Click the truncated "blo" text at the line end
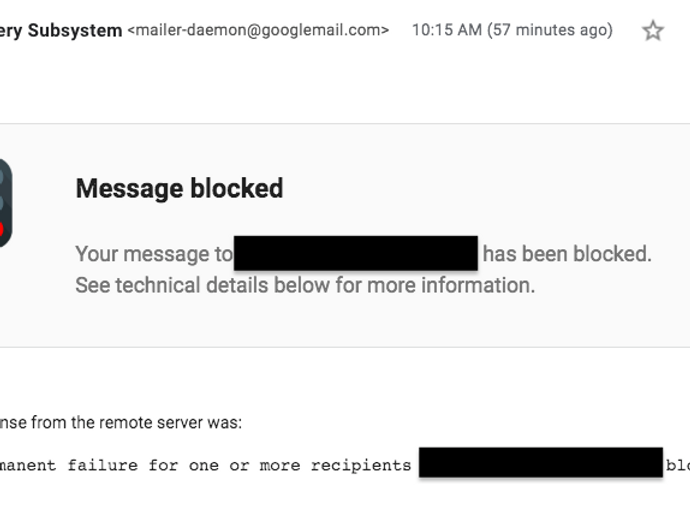Screen dimensions: 690x518 677,466
